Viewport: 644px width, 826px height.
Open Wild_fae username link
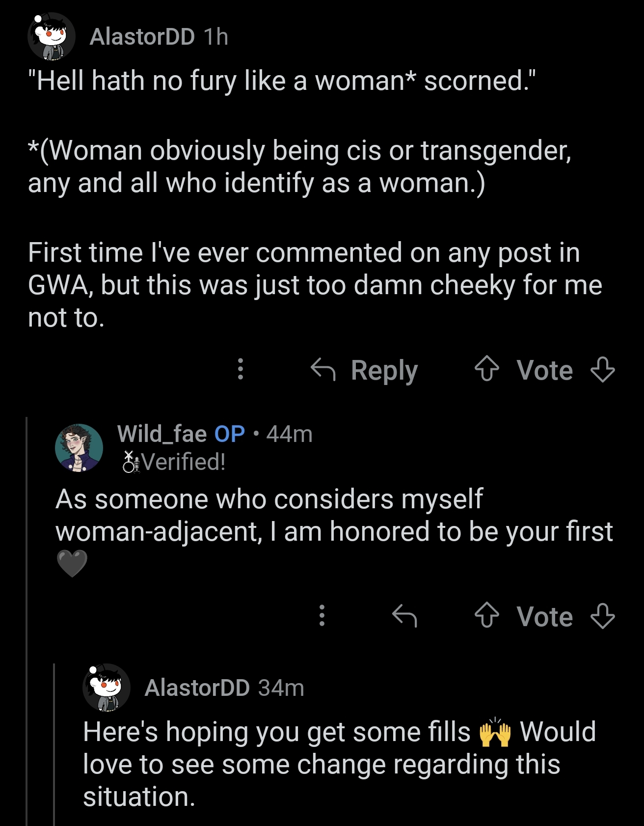[161, 434]
